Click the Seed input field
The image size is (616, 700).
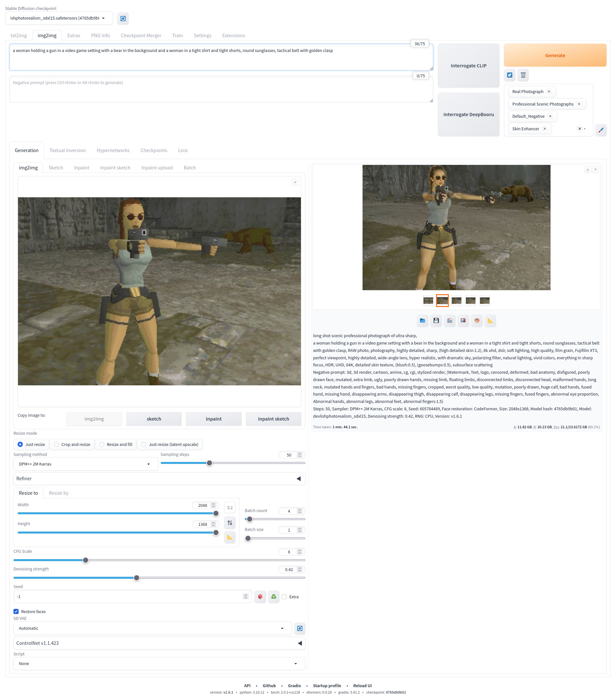(133, 597)
